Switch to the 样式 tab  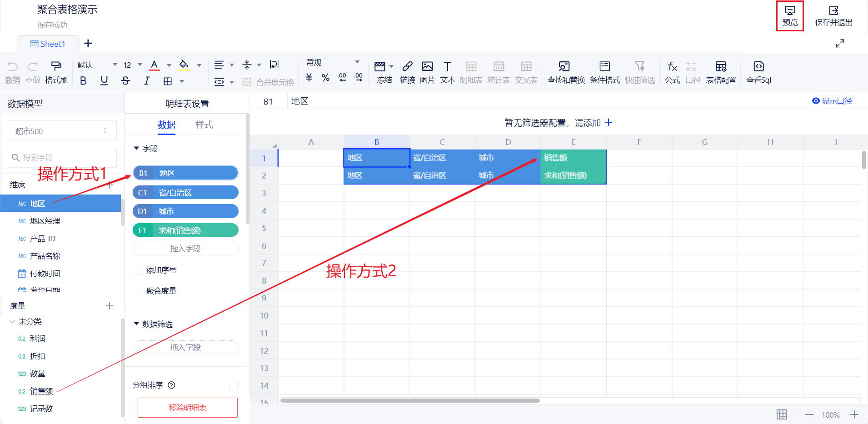204,125
